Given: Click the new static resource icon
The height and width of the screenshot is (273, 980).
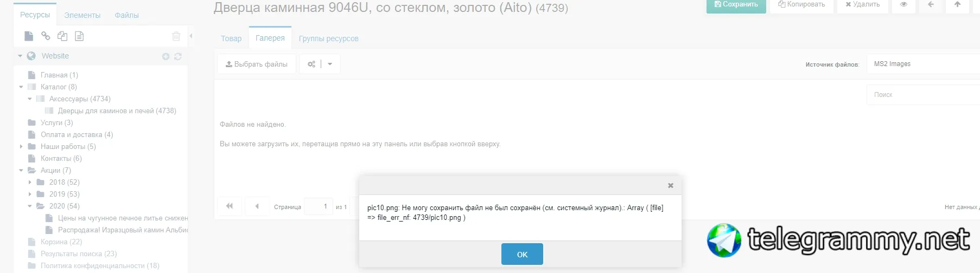Looking at the screenshot, I should point(79,36).
